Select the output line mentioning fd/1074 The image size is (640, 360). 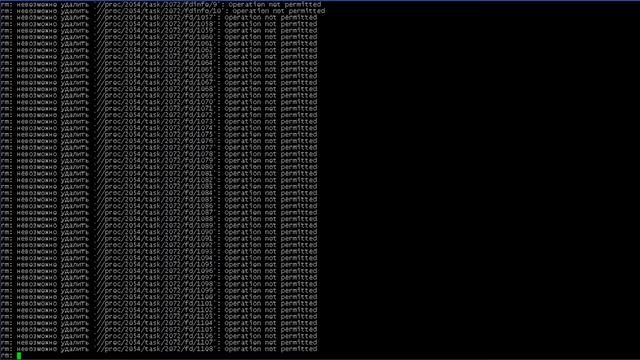(158, 128)
